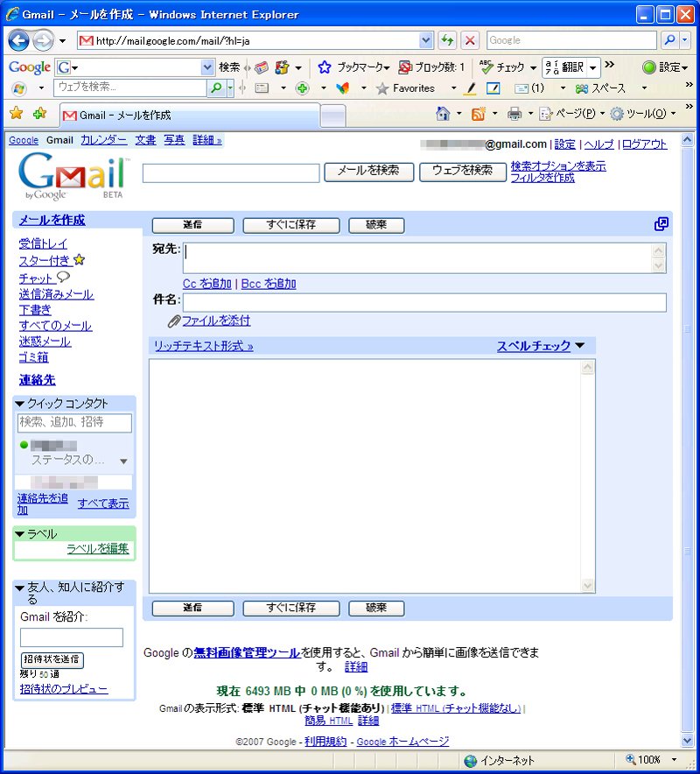Image resolution: width=700 pixels, height=774 pixels.
Task: Click the ブロック数 popup blocker icon
Action: [x=404, y=67]
